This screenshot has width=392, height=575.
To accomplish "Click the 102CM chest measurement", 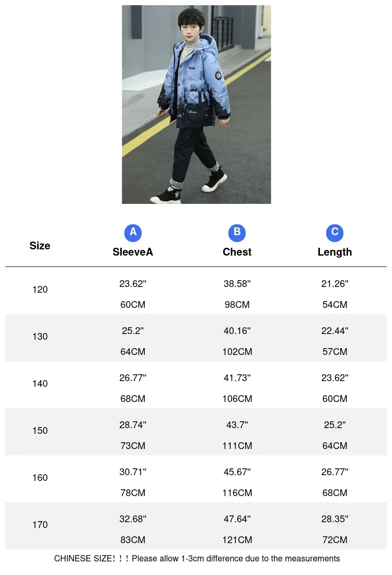I will [x=237, y=352].
